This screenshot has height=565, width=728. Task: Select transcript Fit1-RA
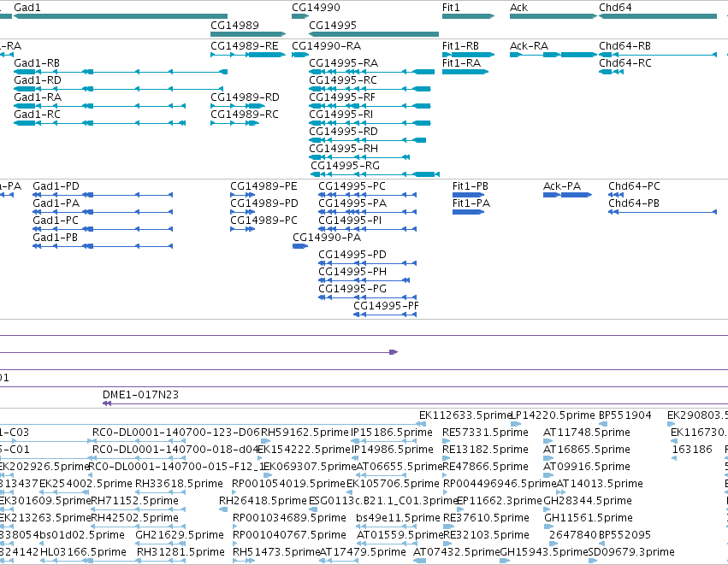[x=461, y=63]
